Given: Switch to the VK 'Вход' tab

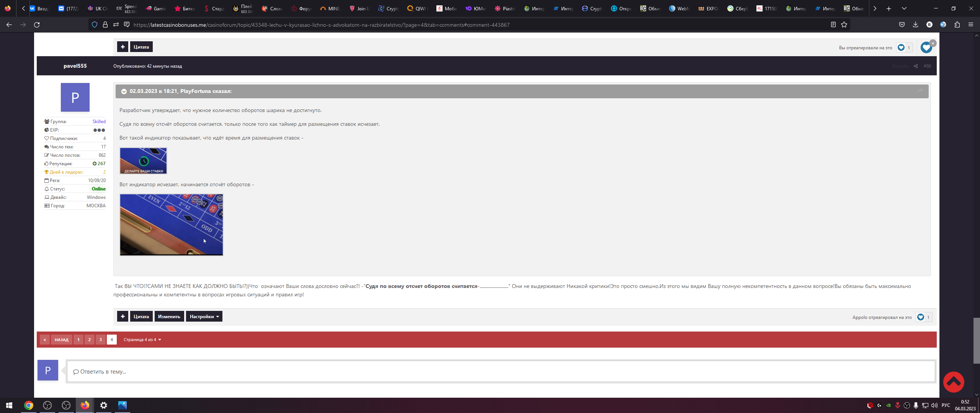Looking at the screenshot, I should pyautogui.click(x=40, y=8).
